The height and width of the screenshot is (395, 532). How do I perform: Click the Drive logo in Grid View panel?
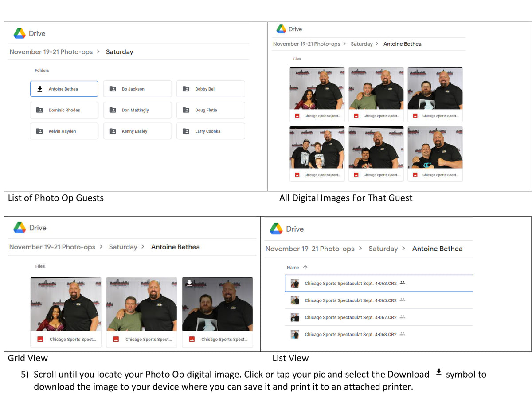20,228
